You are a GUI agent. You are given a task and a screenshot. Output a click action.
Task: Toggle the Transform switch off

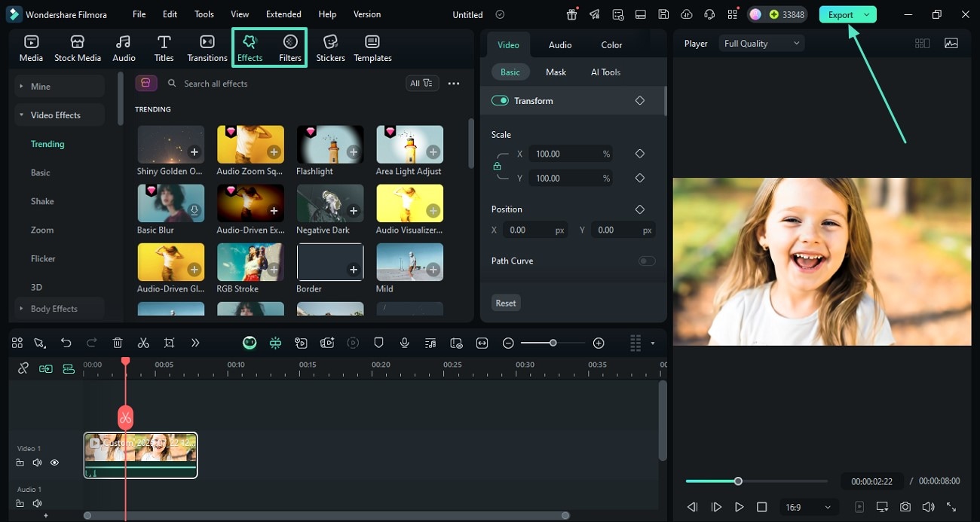(500, 100)
